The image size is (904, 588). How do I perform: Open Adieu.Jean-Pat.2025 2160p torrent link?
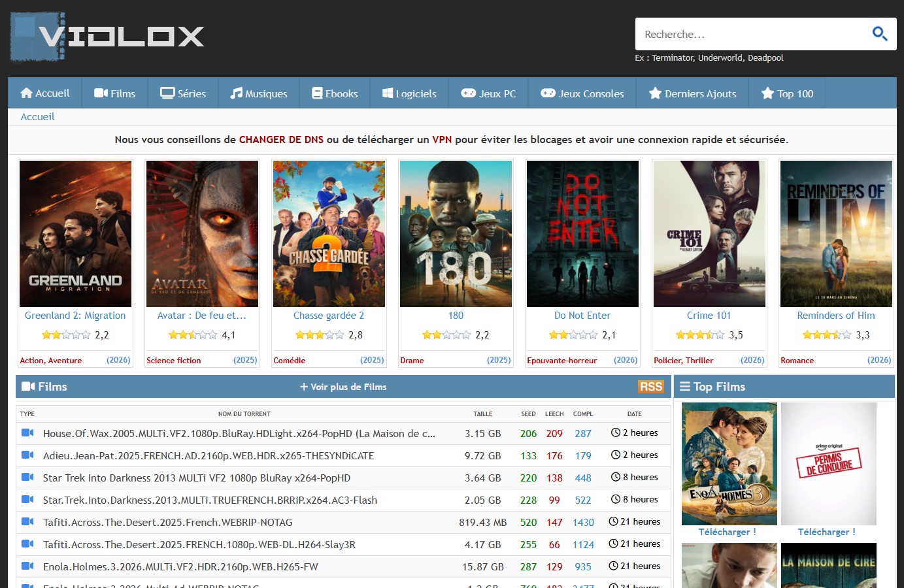(209, 456)
